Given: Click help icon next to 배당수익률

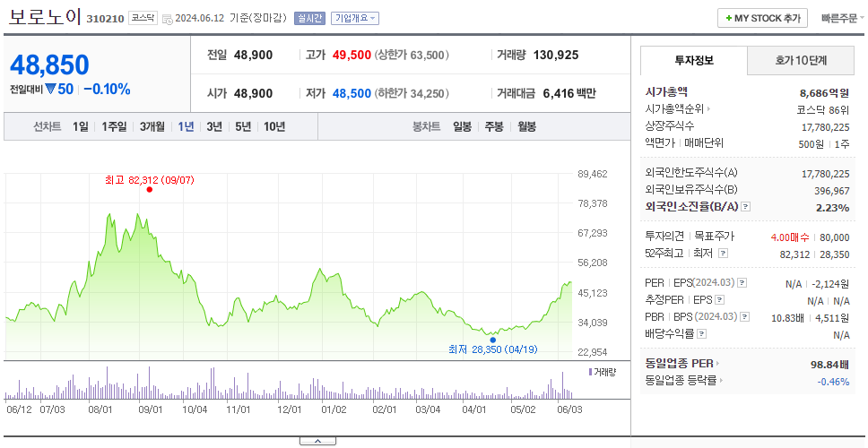Looking at the screenshot, I should tap(701, 334).
